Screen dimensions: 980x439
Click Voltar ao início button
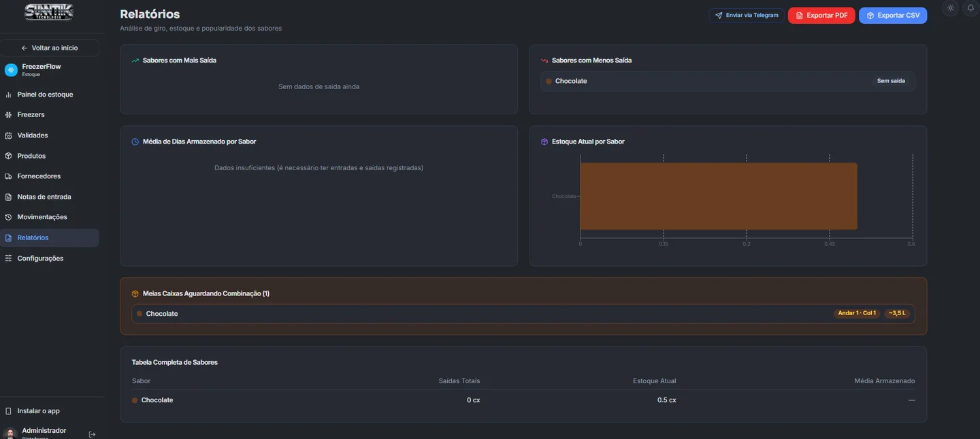pos(50,48)
